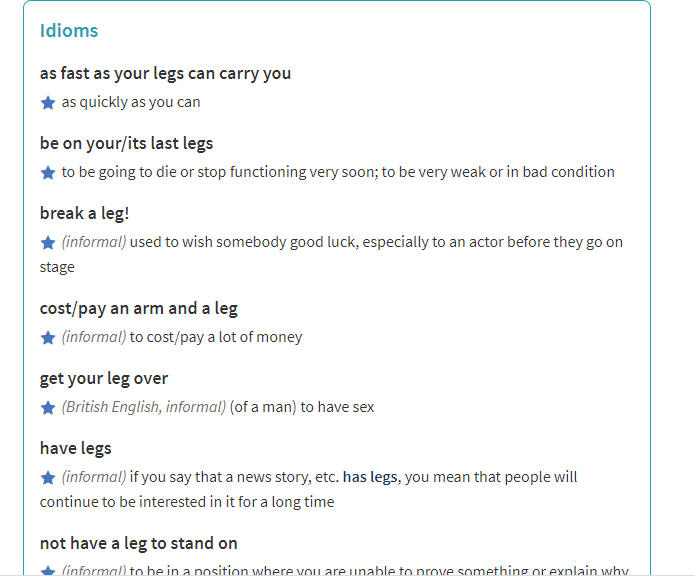695x576 pixels.
Task: Click the 'have legs' idiom heading
Action: coord(75,448)
